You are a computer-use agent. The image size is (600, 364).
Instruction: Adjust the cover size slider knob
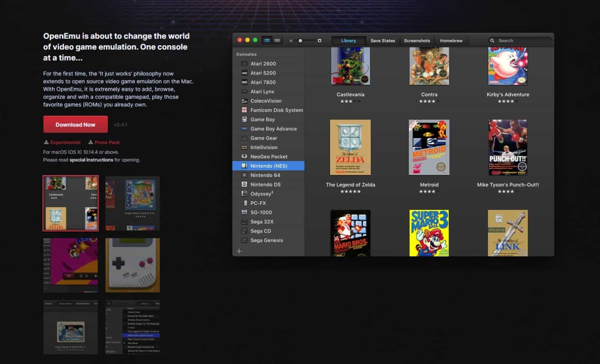tap(300, 41)
